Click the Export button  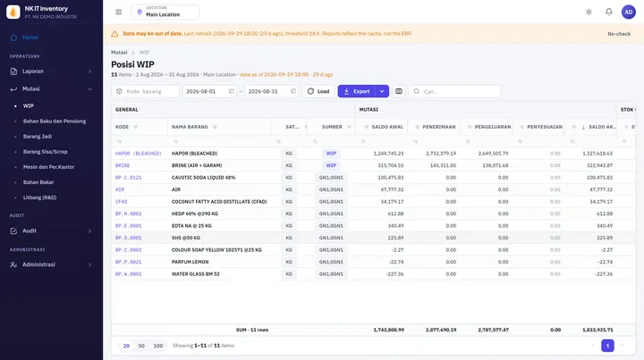[357, 91]
